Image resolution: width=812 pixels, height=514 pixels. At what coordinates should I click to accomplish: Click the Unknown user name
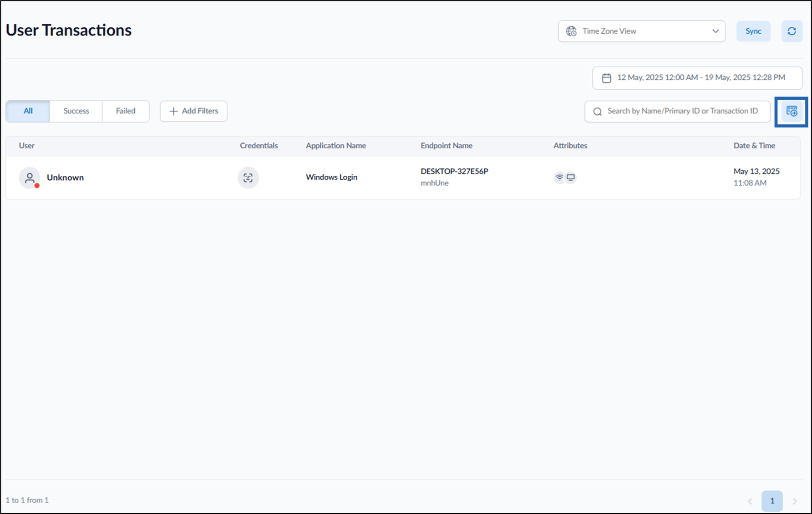pyautogui.click(x=65, y=178)
